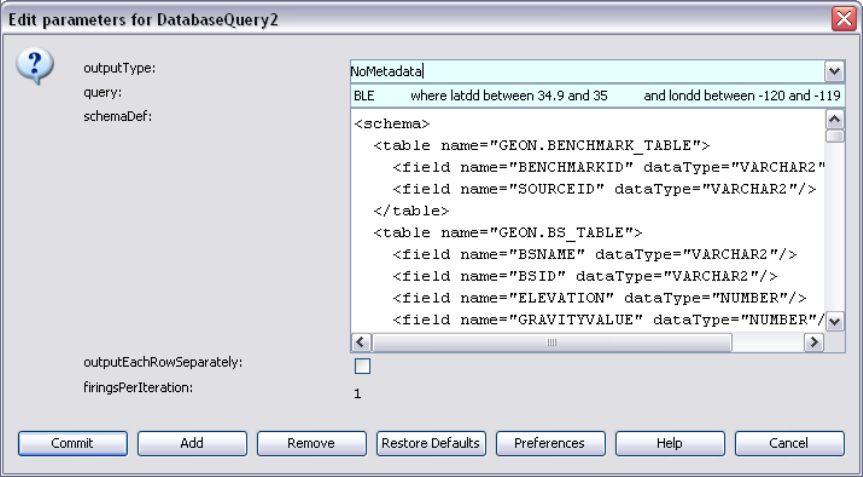Toggle the outputEachRowSeparately checkbox

click(x=363, y=366)
